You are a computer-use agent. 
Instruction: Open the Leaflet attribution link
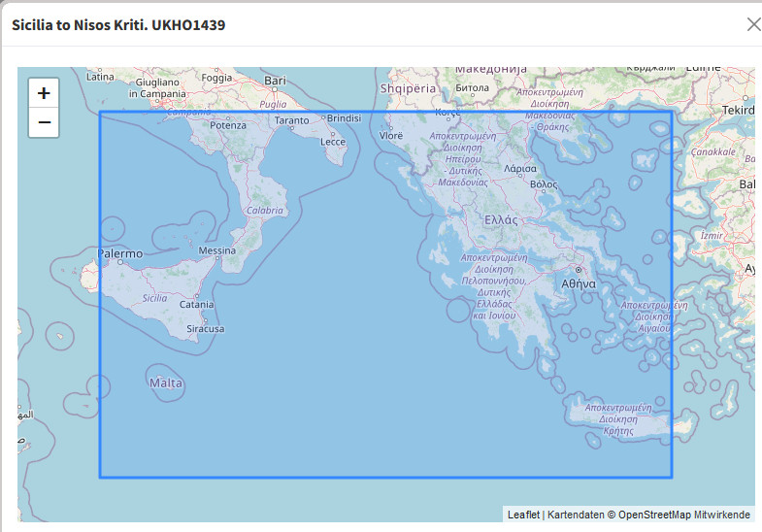pyautogui.click(x=522, y=515)
